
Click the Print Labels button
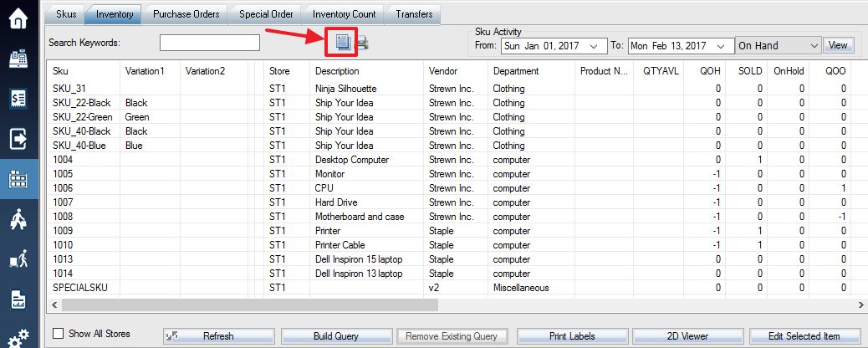572,335
